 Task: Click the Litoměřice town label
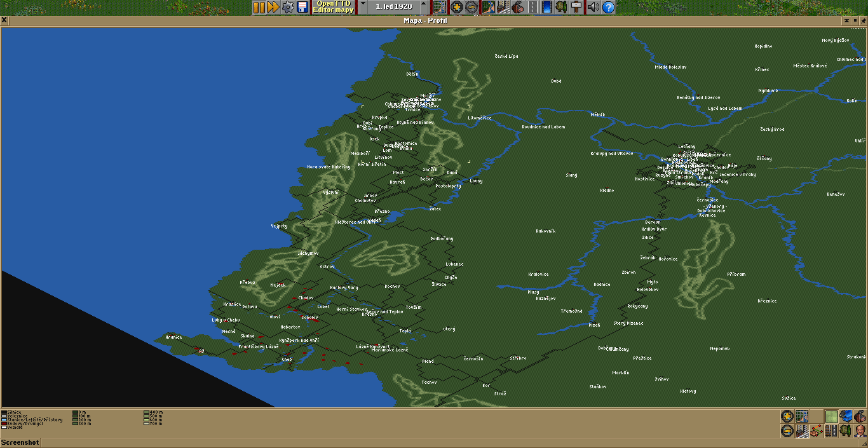tap(480, 118)
